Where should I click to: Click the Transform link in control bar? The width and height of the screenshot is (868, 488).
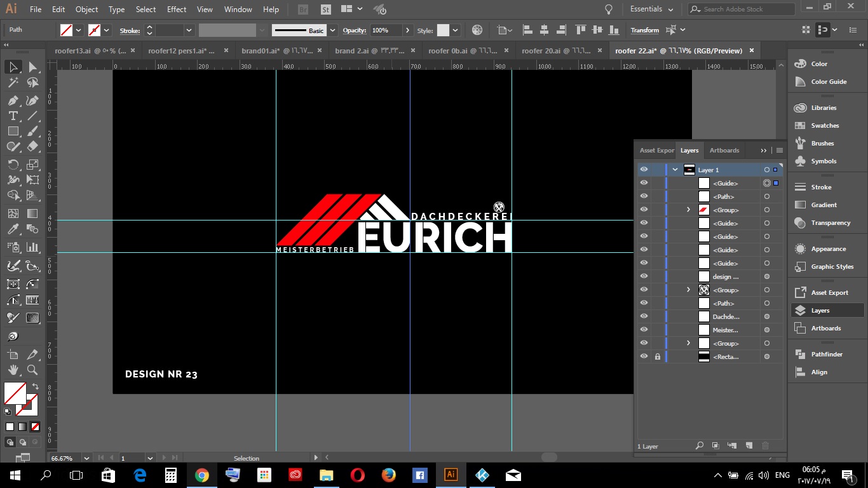point(644,30)
